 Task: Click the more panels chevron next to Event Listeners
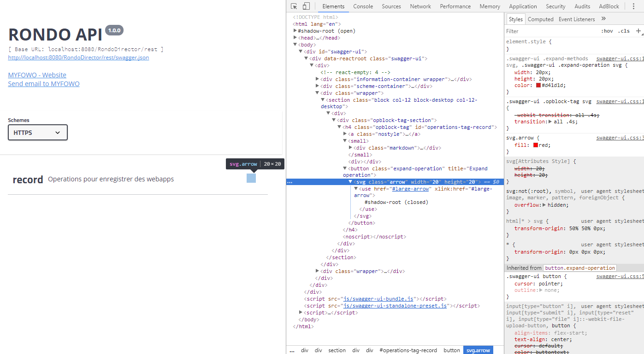[x=604, y=19]
